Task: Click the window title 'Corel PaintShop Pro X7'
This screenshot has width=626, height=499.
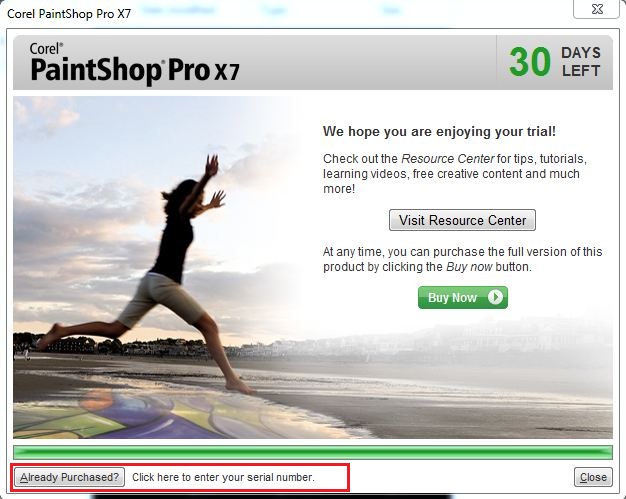Action: [69, 14]
